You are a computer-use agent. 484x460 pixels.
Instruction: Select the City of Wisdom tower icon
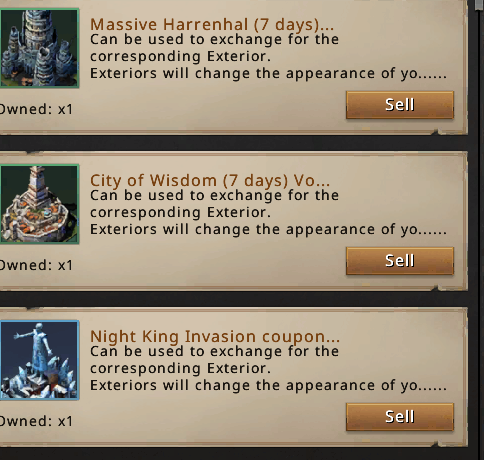[x=39, y=204]
